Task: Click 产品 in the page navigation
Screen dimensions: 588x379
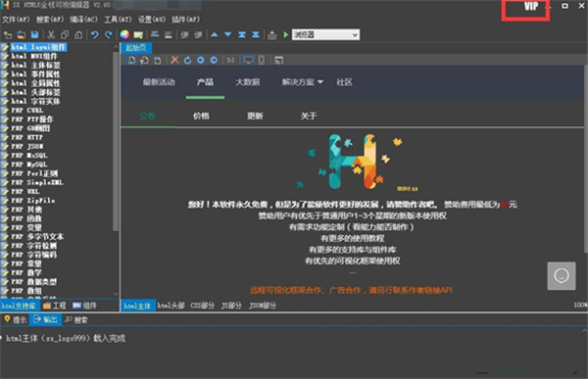Action: (x=205, y=82)
